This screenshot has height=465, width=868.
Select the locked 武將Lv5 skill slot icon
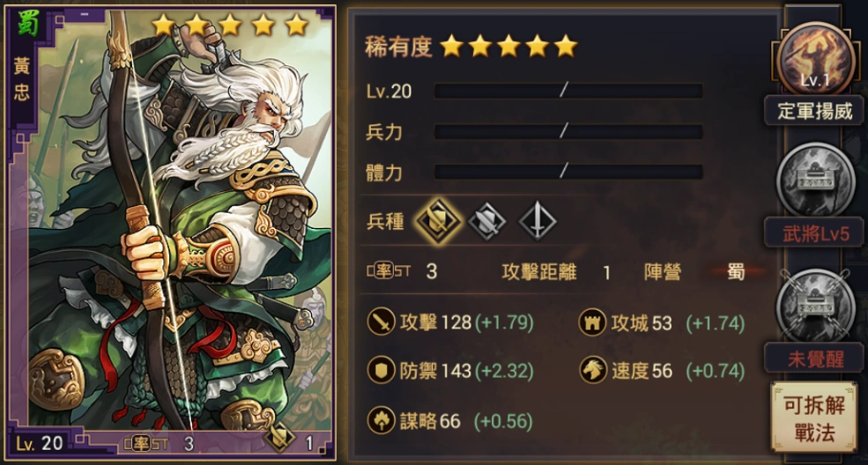[x=815, y=179]
